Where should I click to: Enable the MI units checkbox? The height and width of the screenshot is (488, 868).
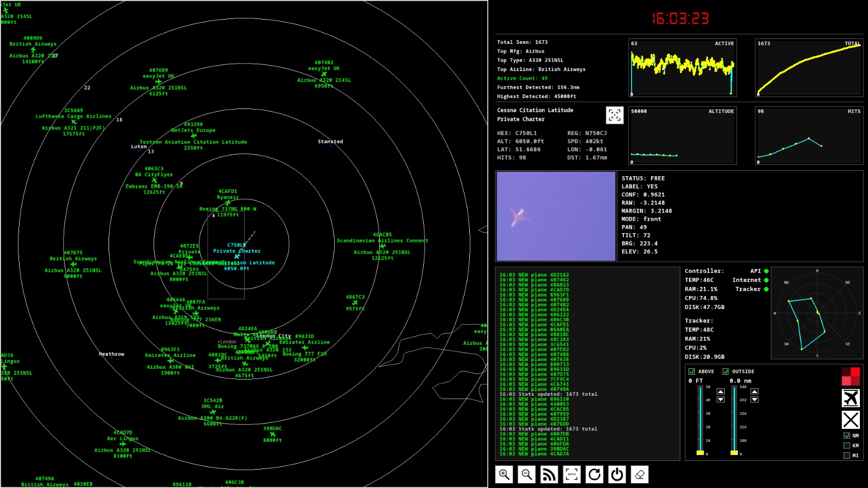click(x=847, y=455)
